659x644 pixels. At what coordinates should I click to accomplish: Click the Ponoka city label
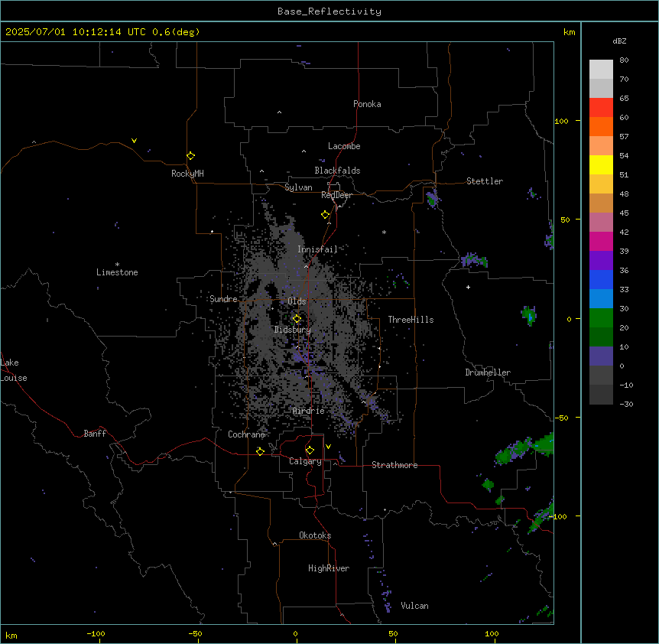[x=367, y=104]
